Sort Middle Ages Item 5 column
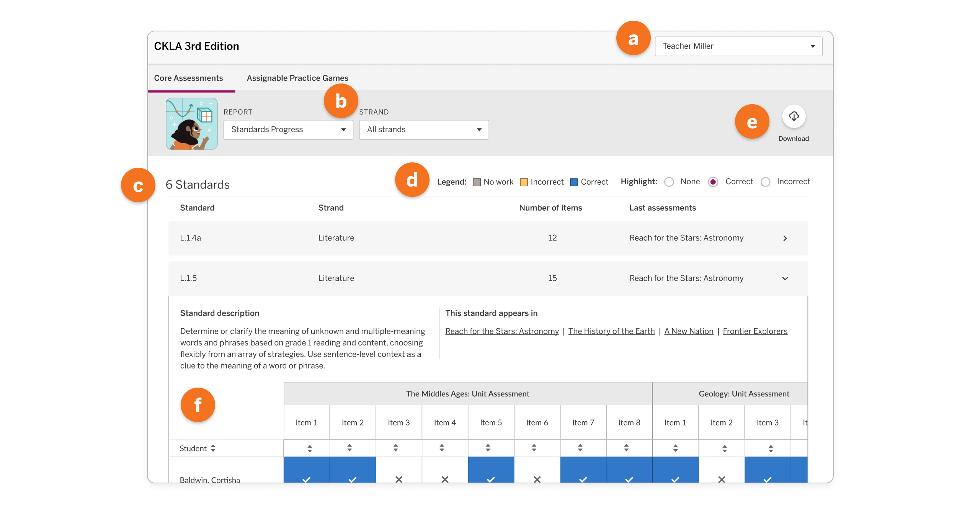Viewport: 980px width, 514px height. point(488,447)
